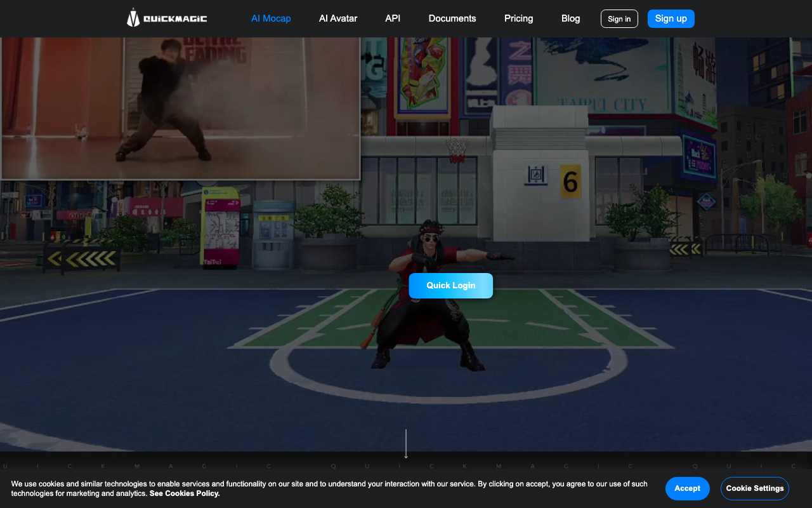Click the Sign in button

[619, 19]
